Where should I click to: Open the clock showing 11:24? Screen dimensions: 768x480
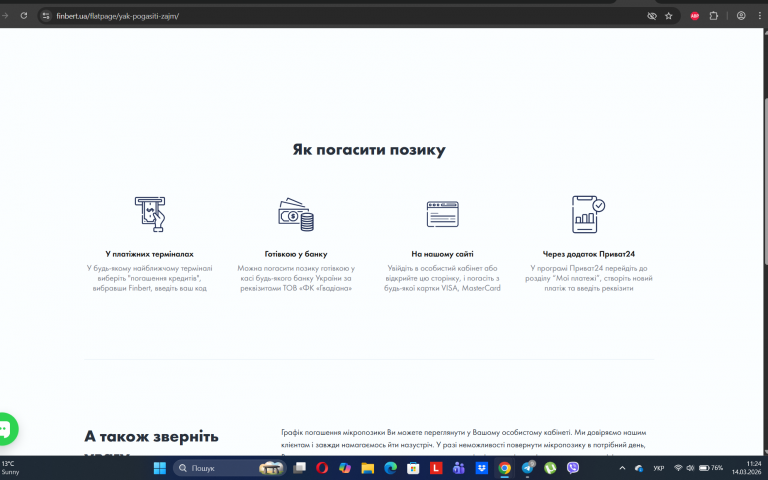click(746, 468)
